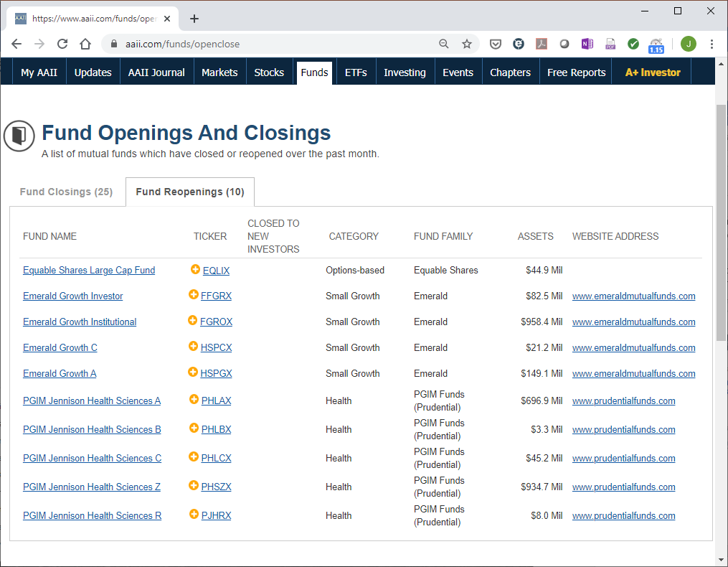The image size is (728, 567).
Task: Open the Updates menu item
Action: coord(93,72)
